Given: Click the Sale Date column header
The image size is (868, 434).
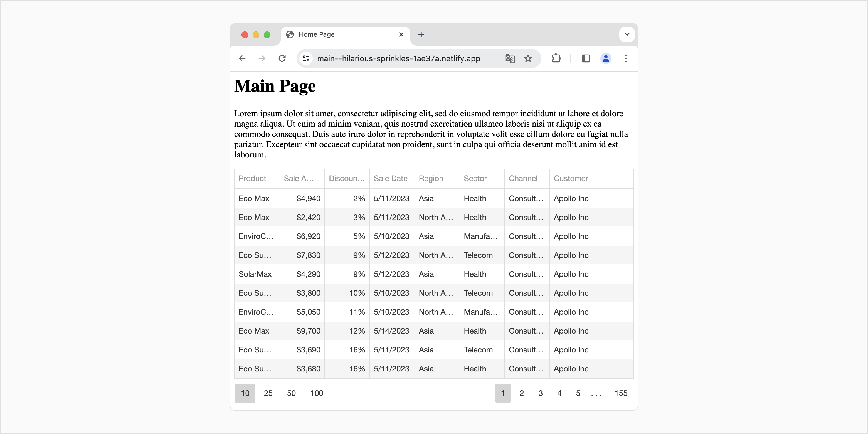Looking at the screenshot, I should click(391, 178).
